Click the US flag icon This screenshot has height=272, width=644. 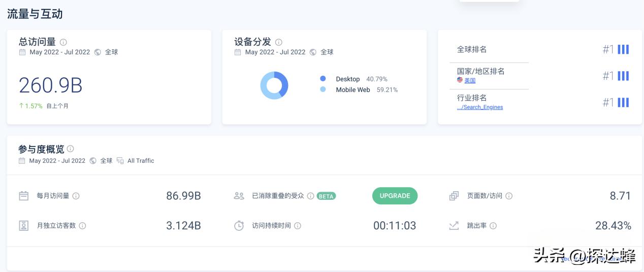coord(460,80)
